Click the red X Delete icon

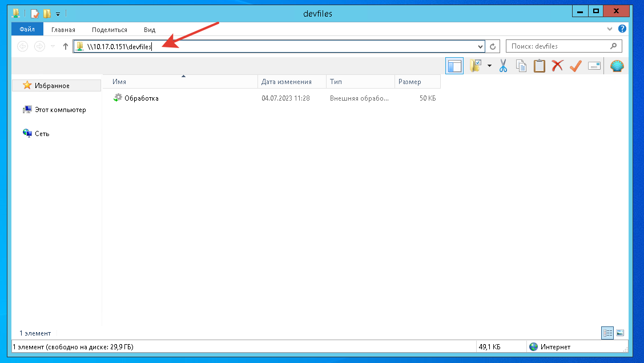[557, 66]
